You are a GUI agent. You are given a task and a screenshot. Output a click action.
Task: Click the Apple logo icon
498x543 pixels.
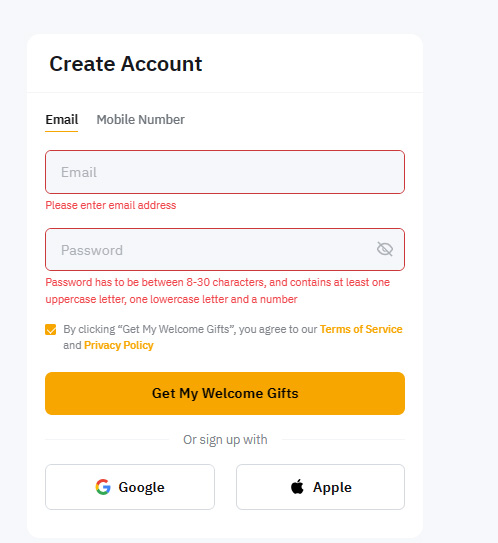(297, 487)
